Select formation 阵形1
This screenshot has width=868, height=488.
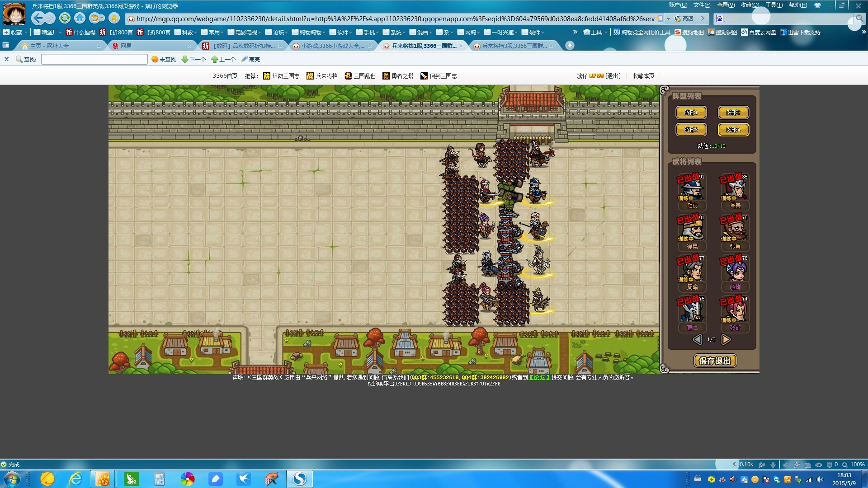tap(691, 113)
